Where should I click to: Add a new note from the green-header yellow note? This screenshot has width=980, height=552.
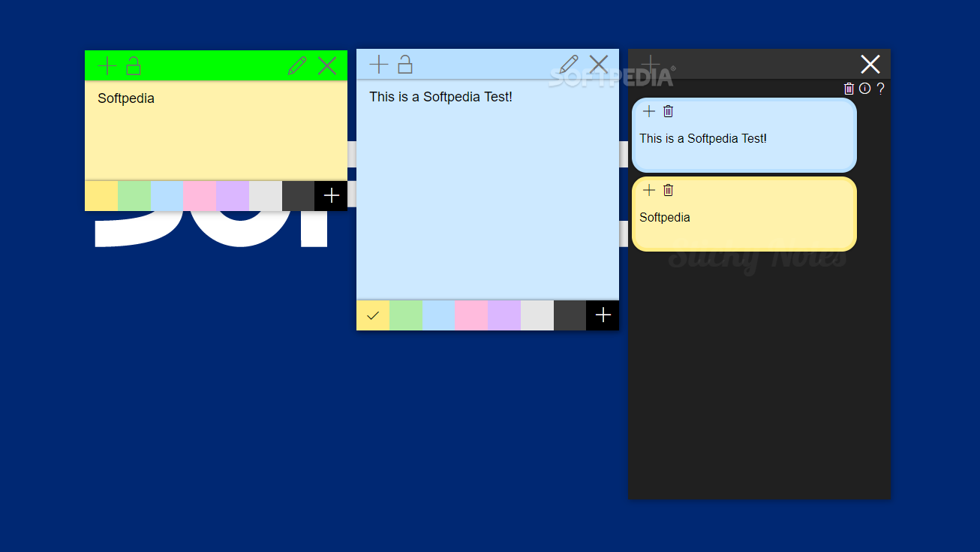tap(107, 66)
